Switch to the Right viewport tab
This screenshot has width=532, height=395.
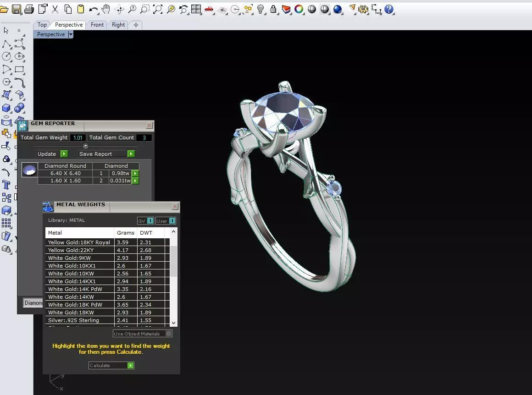click(x=118, y=25)
